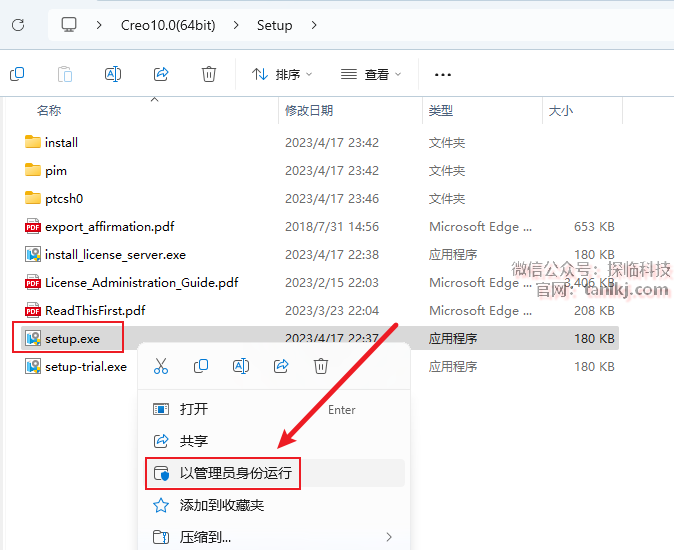
Task: Select the file name install_license_server.exe
Action: tap(115, 255)
